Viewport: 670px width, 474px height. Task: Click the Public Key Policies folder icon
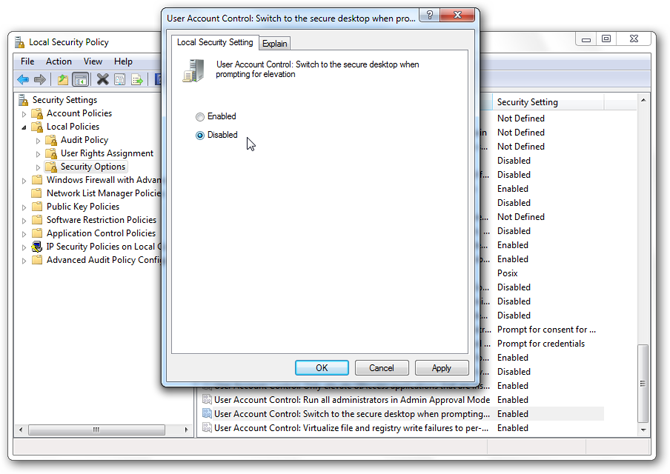tap(38, 206)
